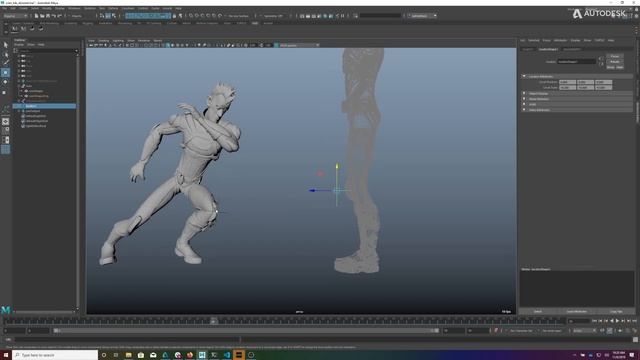
Task: Click the first Local Scale value field
Action: (x=567, y=87)
